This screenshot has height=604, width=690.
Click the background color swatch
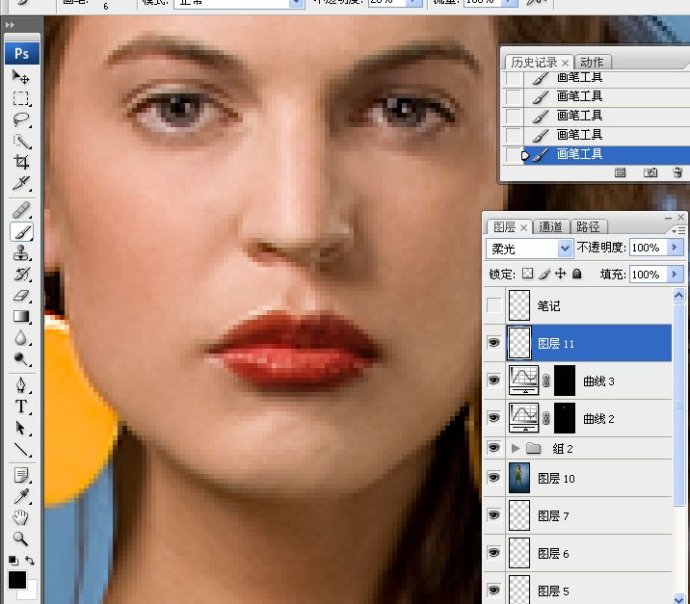31,592
